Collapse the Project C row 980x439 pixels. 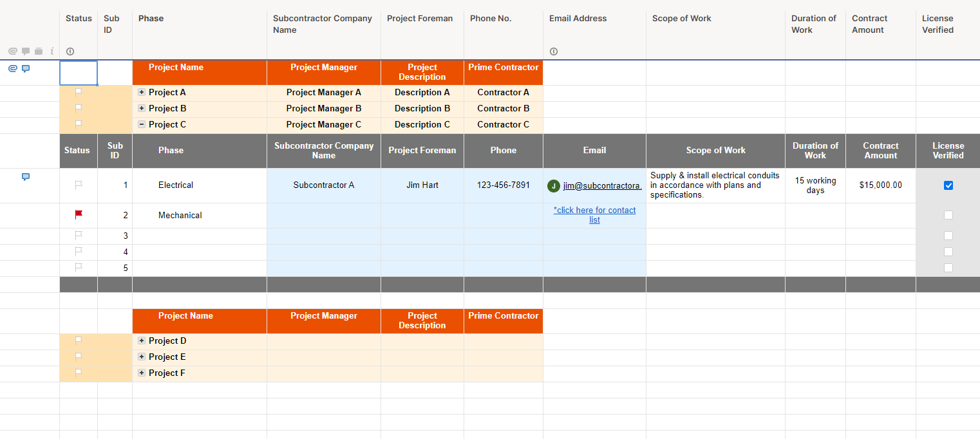(142, 124)
